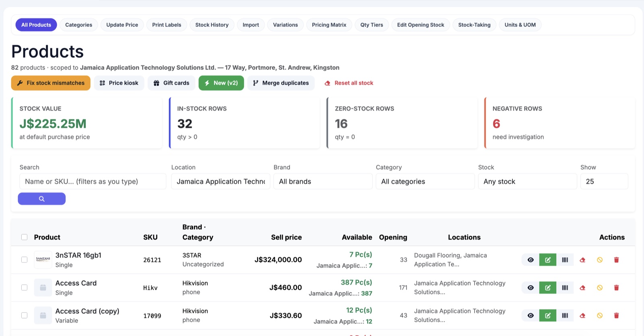Click the Access Card (copy) placeholder thumbnail

click(x=43, y=316)
